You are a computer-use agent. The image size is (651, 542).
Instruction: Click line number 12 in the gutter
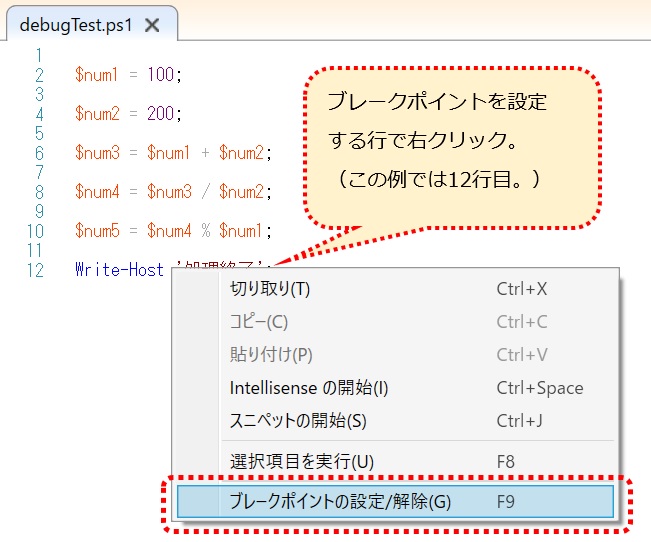(x=36, y=270)
